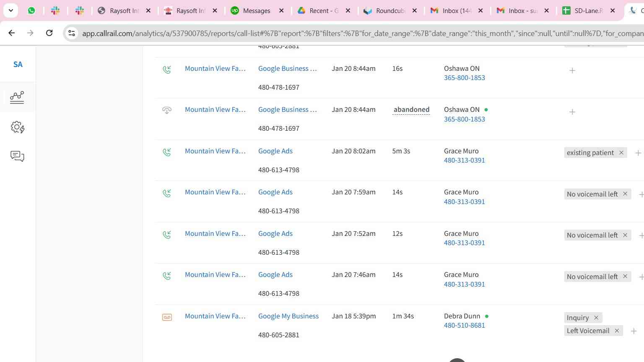The width and height of the screenshot is (644, 362).
Task: Remove the Inquiry tag
Action: [x=596, y=318]
